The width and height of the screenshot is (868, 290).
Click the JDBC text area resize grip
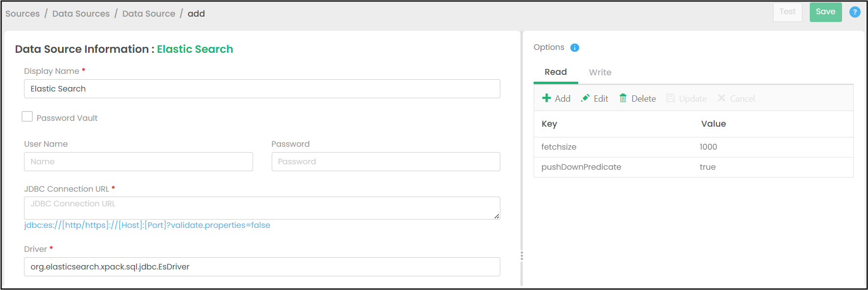tap(497, 216)
